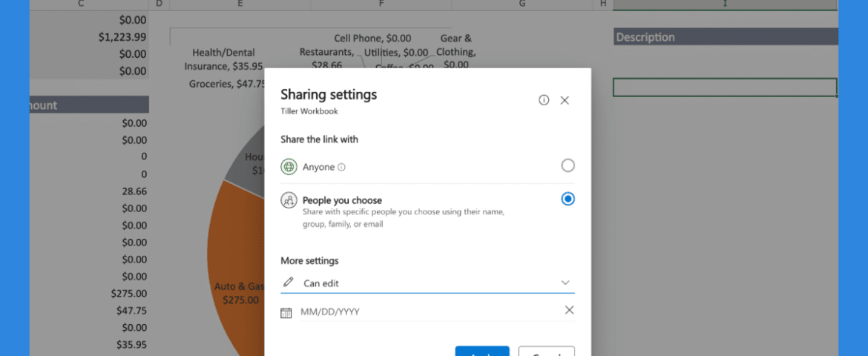Select column E header in spreadsheet
868x356 pixels.
tap(240, 4)
